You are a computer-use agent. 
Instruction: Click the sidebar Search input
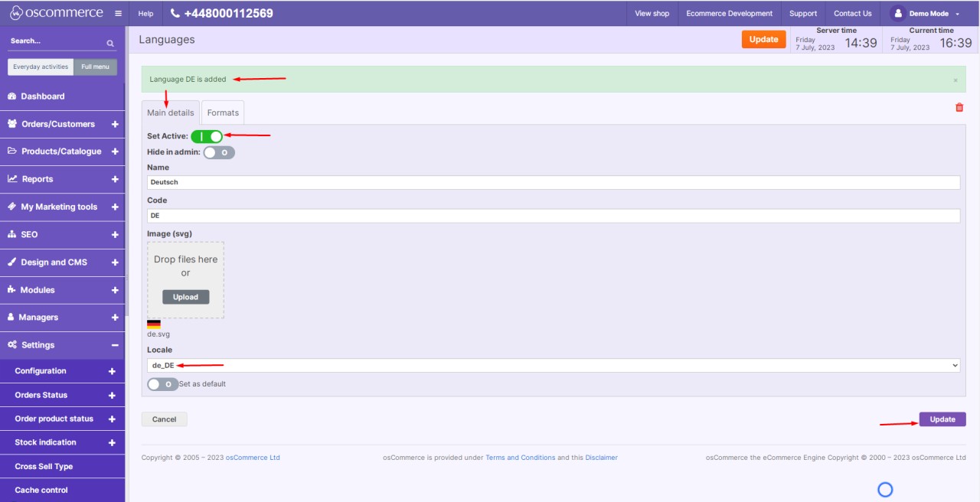[57, 41]
